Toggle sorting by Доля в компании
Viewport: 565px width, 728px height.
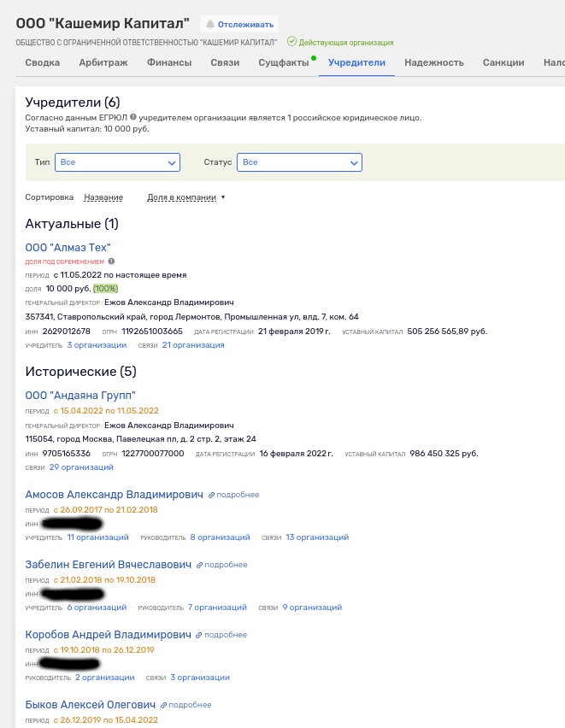(182, 197)
